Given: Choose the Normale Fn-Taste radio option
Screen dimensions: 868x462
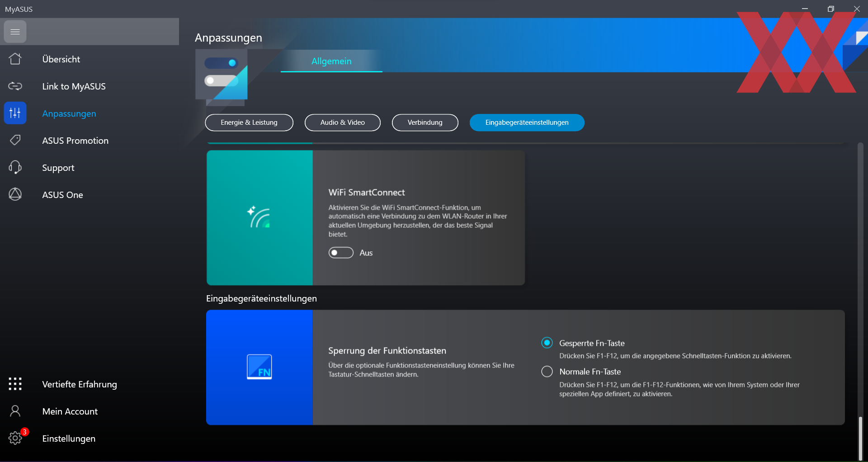Looking at the screenshot, I should 547,371.
